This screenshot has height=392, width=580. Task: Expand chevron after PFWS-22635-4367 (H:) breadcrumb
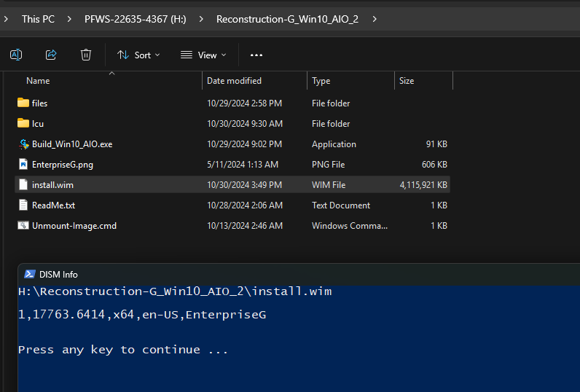point(201,19)
